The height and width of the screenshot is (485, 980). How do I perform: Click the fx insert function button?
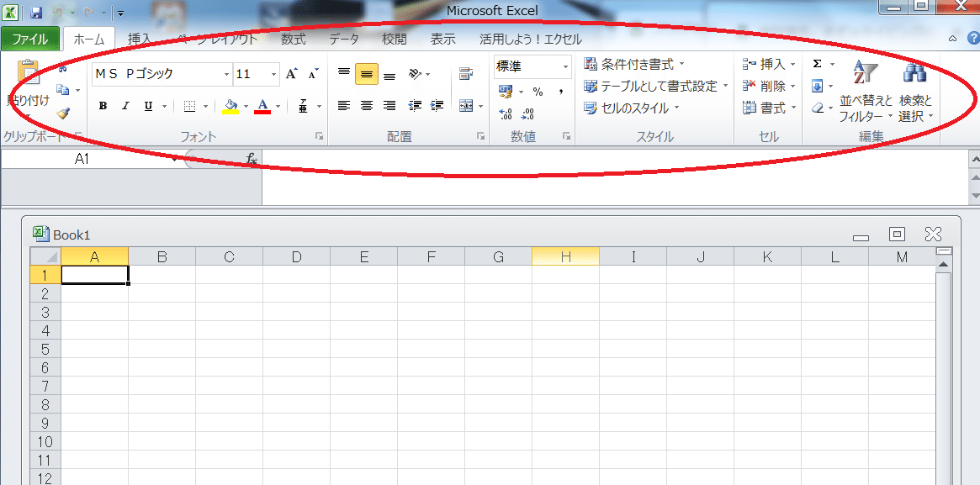pyautogui.click(x=252, y=160)
